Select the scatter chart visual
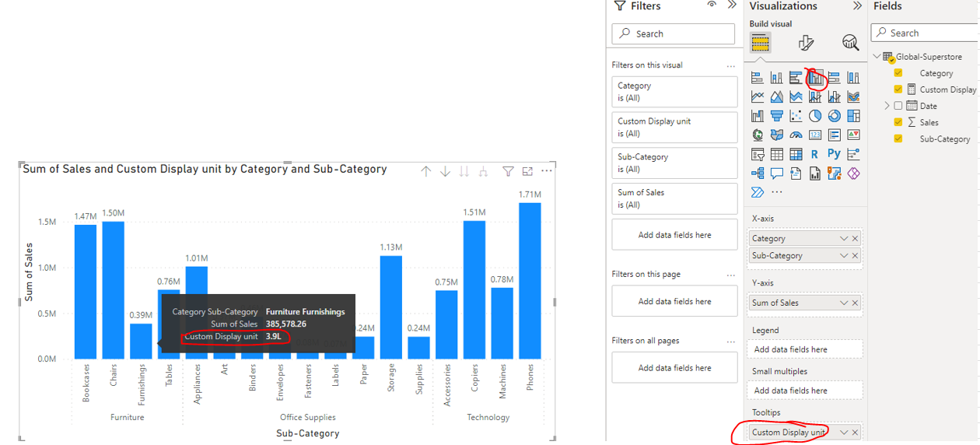Viewport: 980px width, 445px height. 796,116
